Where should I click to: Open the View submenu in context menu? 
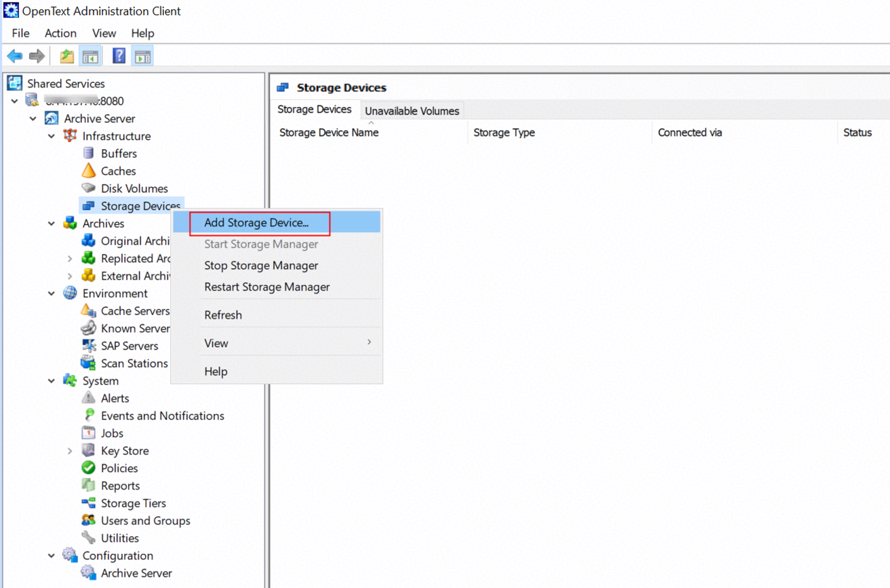click(x=277, y=343)
